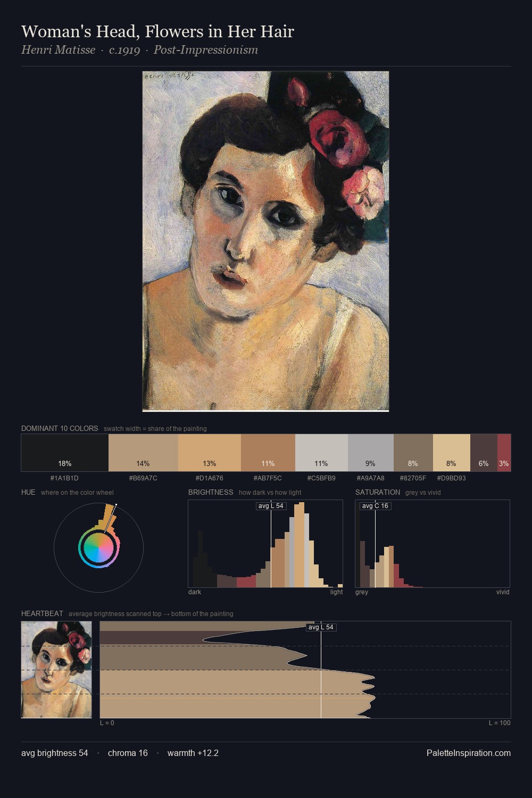532x798 pixels.
Task: Click the 'vivid' axis label under saturation
Action: click(x=503, y=592)
